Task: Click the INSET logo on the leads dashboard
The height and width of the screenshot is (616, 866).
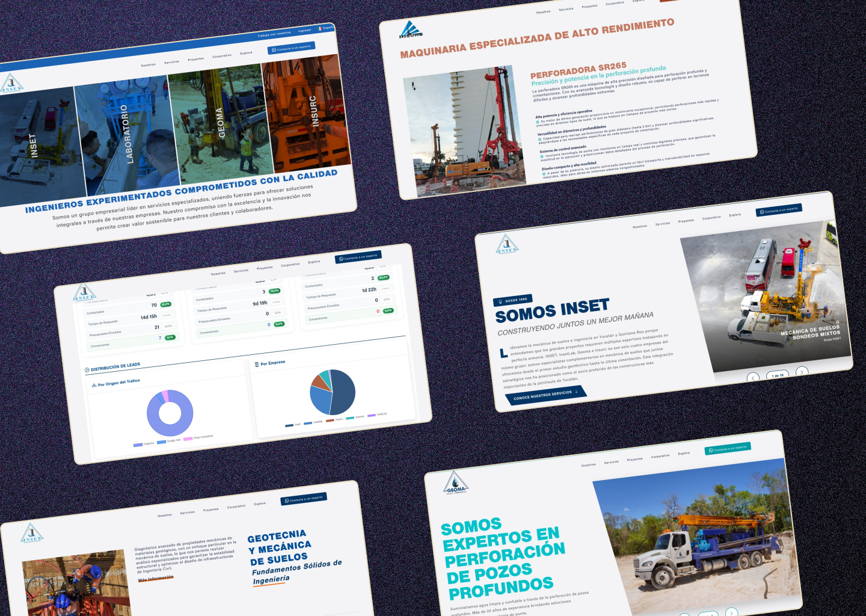Action: [84, 294]
